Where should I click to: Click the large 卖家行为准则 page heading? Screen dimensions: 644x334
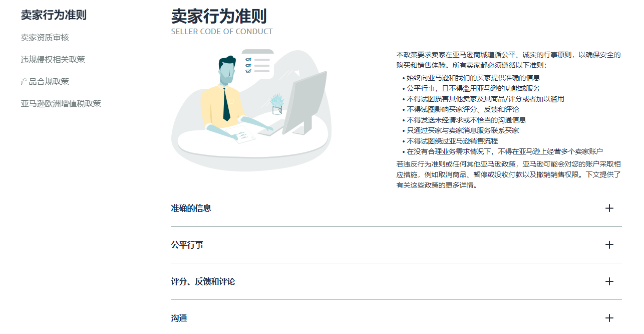(219, 16)
